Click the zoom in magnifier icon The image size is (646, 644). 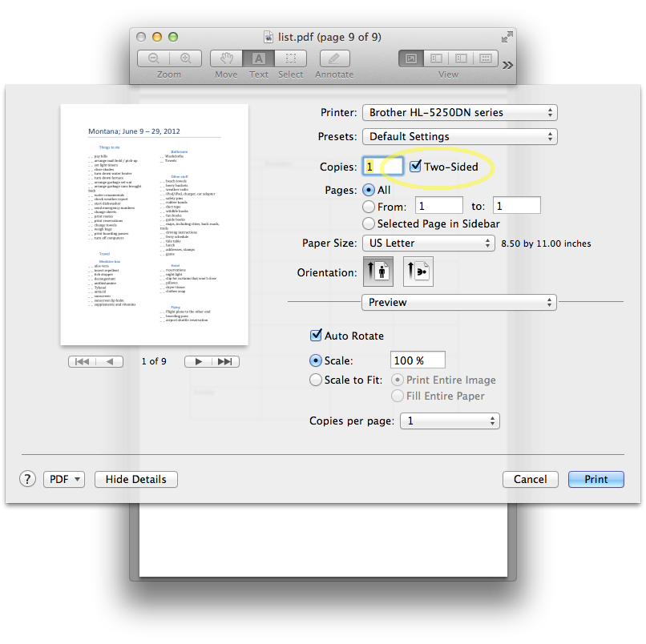(185, 58)
